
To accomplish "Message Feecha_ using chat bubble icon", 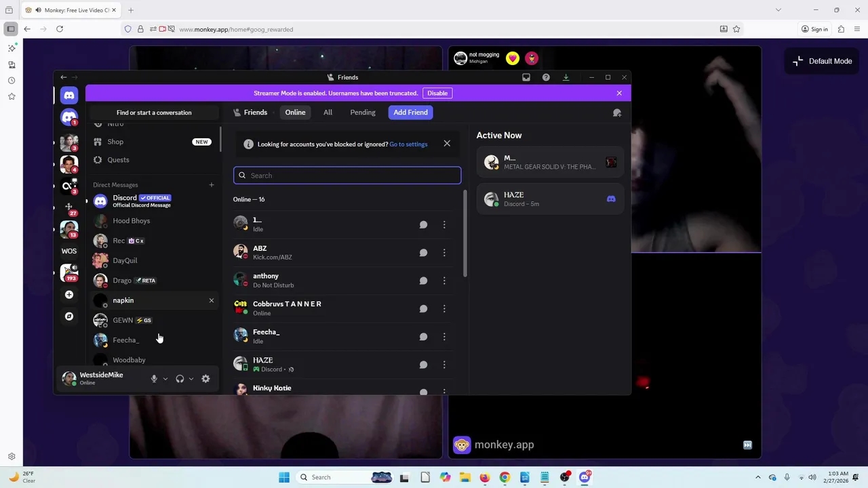I will 423,337.
